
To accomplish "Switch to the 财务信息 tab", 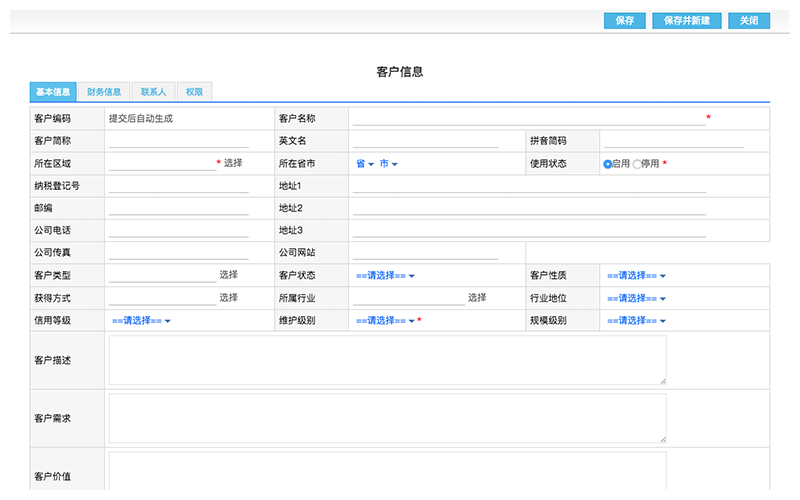I will click(104, 92).
